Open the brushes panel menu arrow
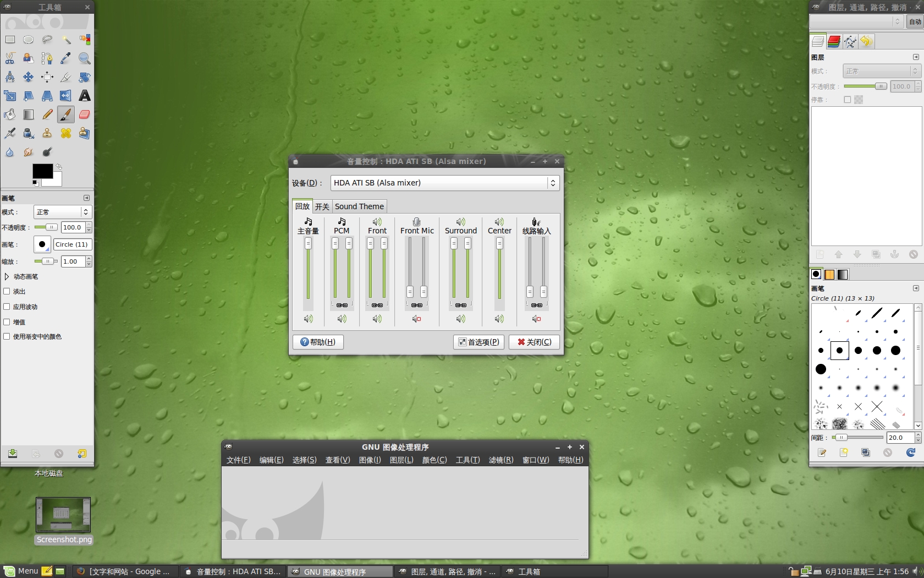This screenshot has height=578, width=924. (x=916, y=288)
